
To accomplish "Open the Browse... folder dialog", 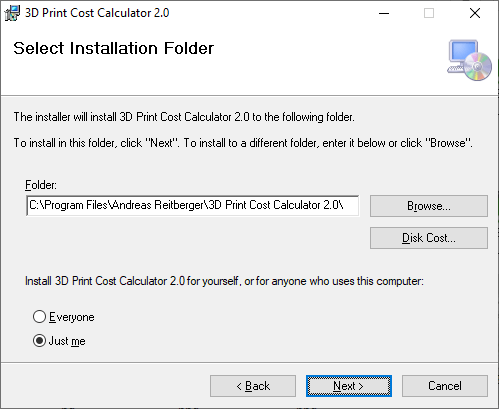I will tap(429, 206).
